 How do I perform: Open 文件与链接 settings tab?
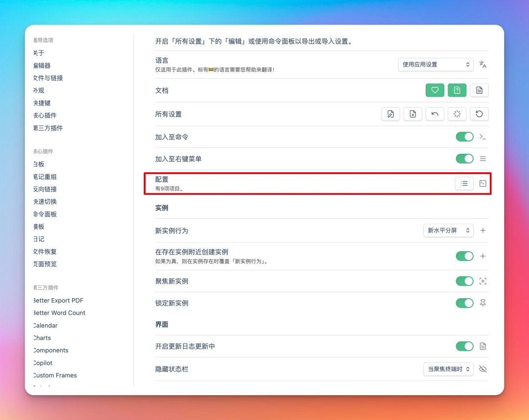pos(48,78)
